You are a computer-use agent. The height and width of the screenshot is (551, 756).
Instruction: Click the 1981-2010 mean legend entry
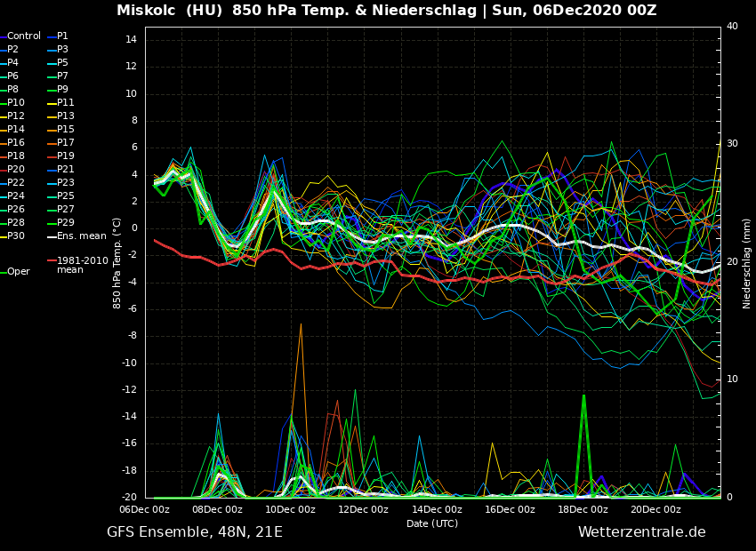tap(82, 265)
